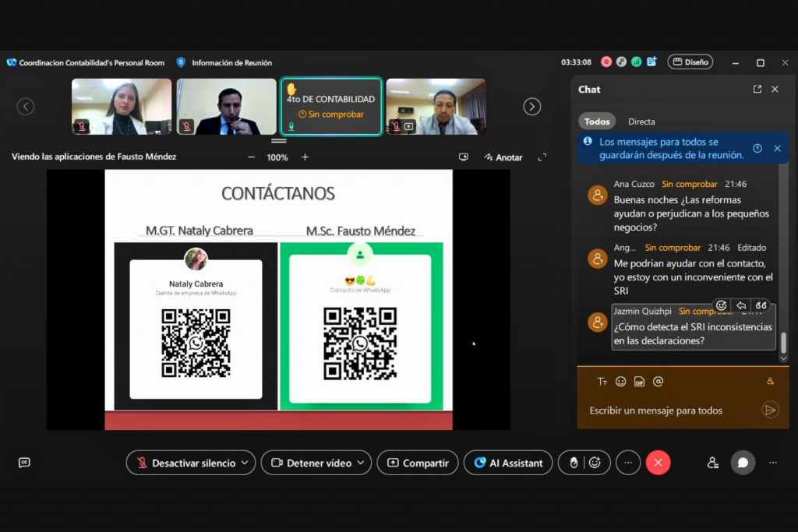Switch to the Todos chat tab
Image resolution: width=798 pixels, height=532 pixels.
[x=597, y=122]
